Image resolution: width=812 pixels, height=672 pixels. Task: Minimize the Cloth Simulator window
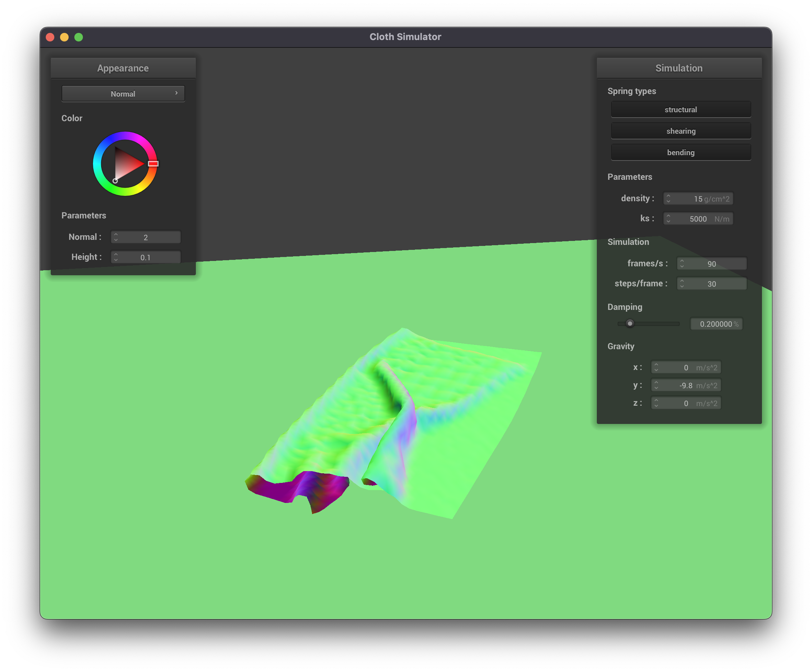[x=65, y=37]
